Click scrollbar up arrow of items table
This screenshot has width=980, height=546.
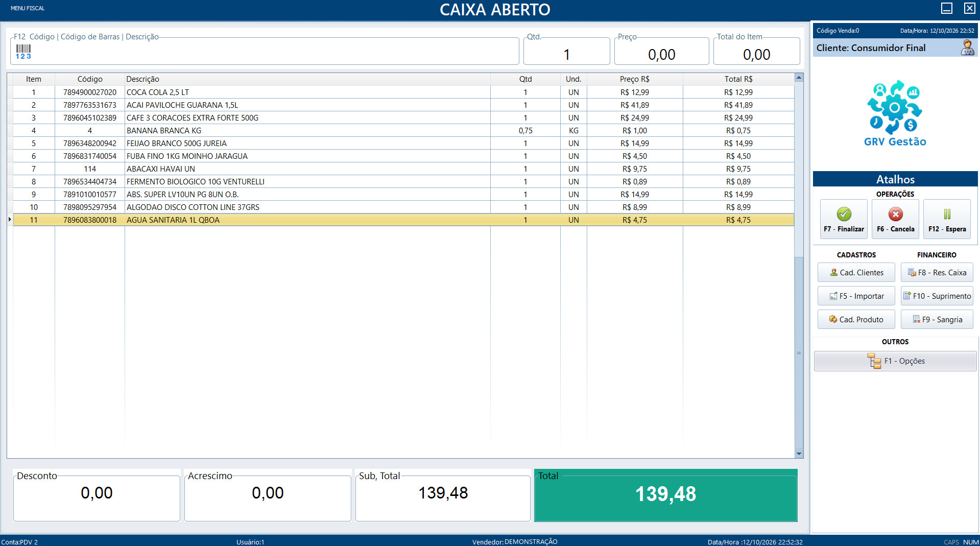799,78
